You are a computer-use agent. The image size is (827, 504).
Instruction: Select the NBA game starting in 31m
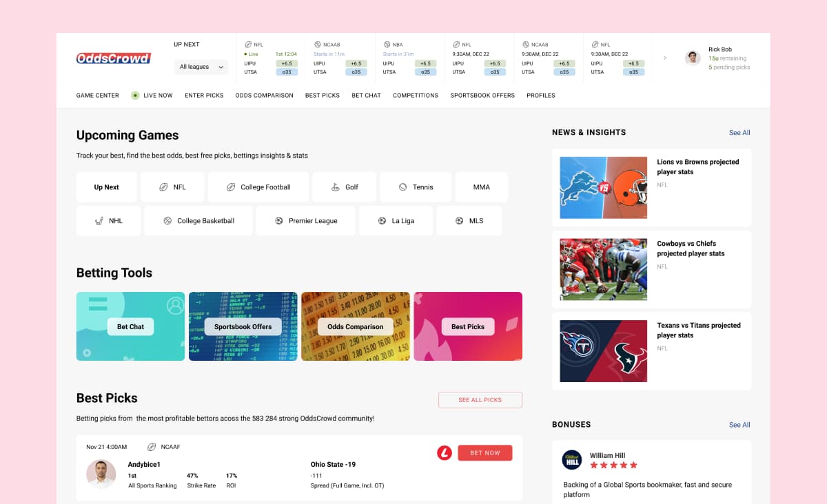[x=410, y=58]
